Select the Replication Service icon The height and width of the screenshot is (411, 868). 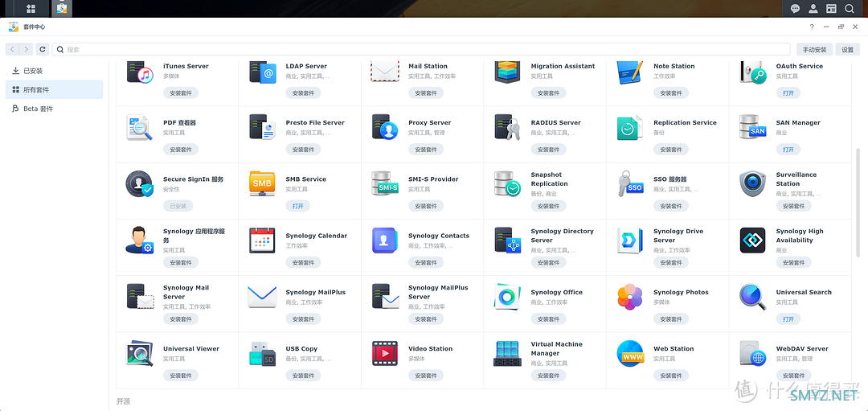[x=630, y=127]
